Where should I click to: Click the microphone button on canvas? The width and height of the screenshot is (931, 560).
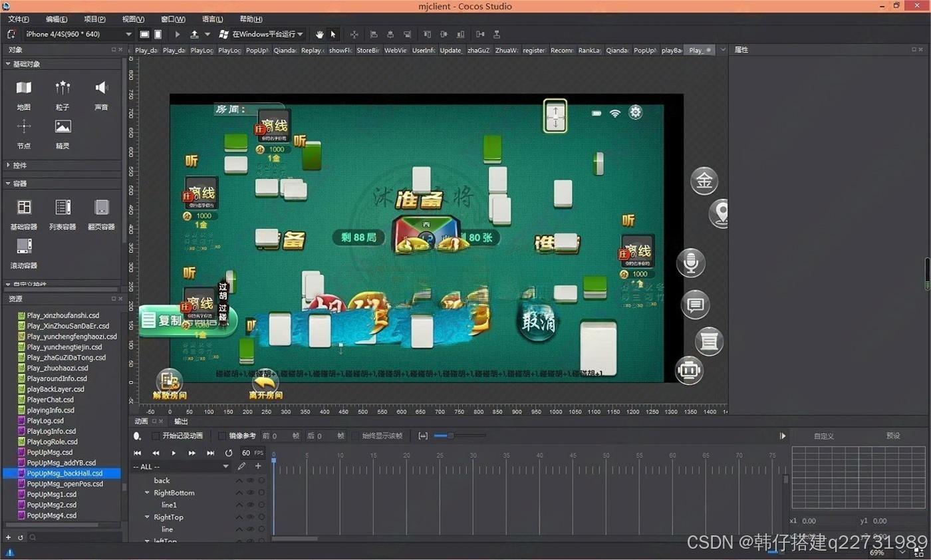pyautogui.click(x=691, y=263)
